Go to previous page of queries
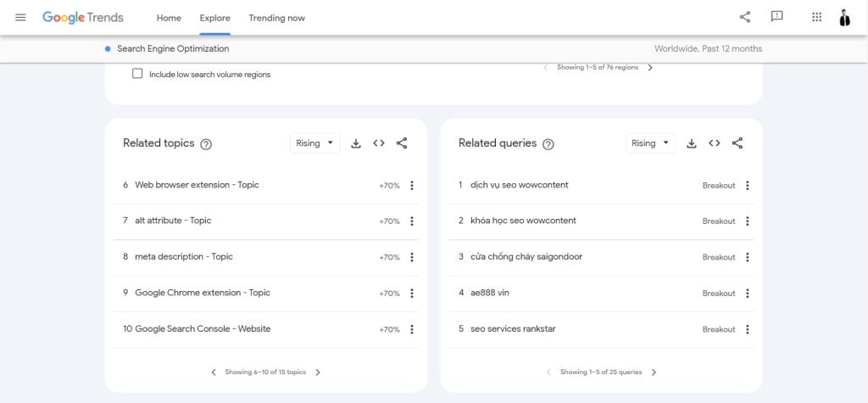The width and height of the screenshot is (868, 403). pos(548,372)
